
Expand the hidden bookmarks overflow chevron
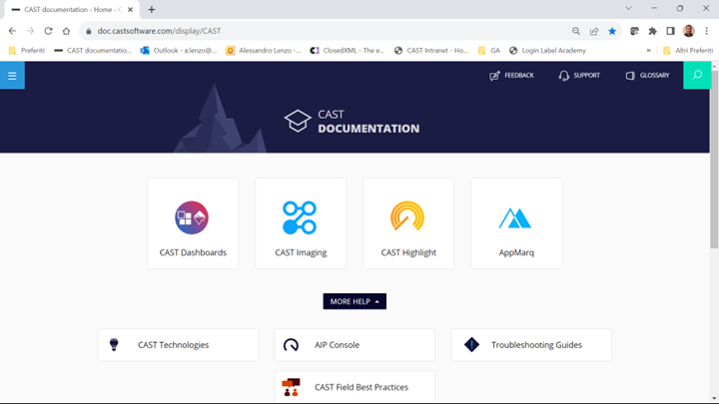pyautogui.click(x=648, y=50)
